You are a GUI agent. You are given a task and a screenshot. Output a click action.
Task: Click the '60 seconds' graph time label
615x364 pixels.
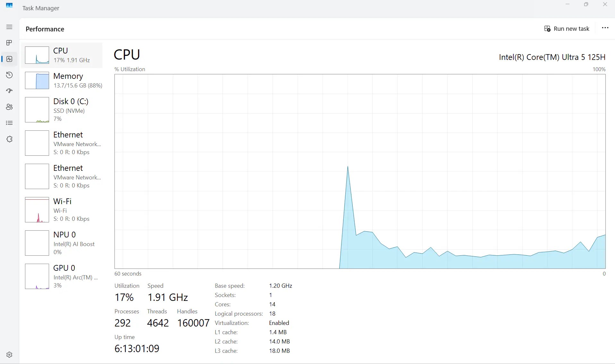point(128,274)
